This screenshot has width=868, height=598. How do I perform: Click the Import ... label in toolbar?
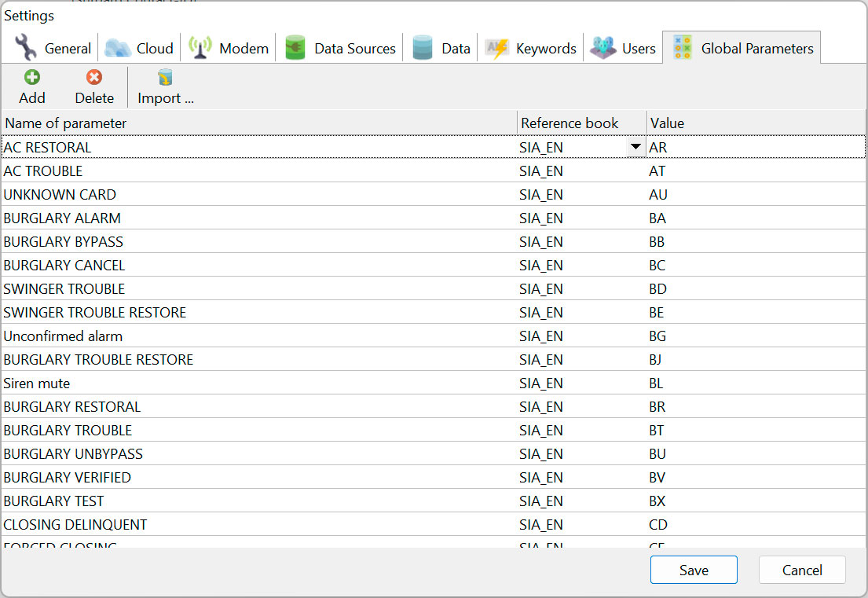[x=166, y=98]
